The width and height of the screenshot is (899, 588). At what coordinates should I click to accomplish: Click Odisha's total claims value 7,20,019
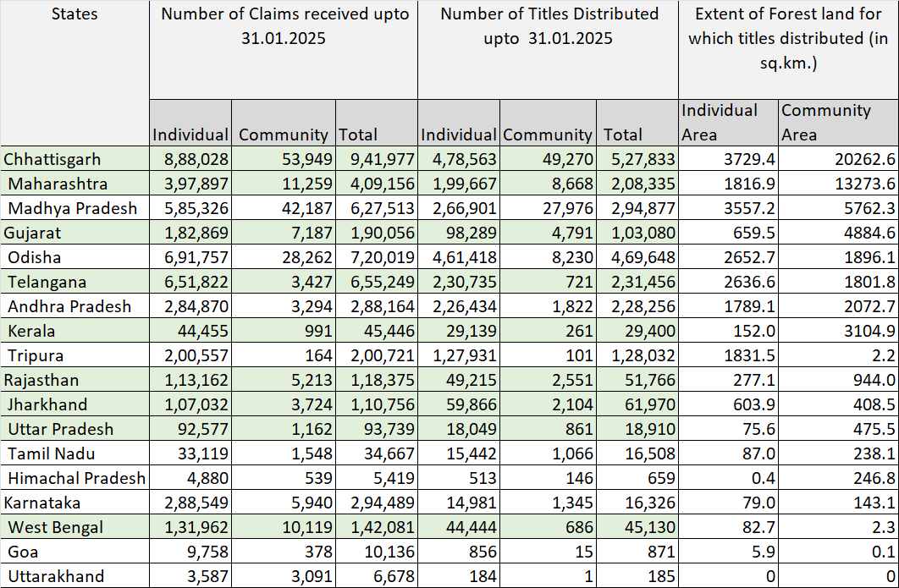pyautogui.click(x=377, y=257)
